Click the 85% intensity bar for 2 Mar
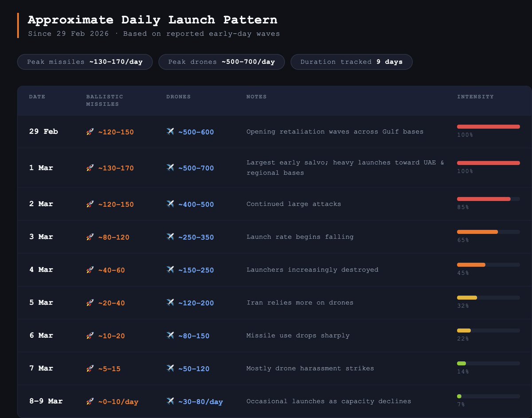 489,199
